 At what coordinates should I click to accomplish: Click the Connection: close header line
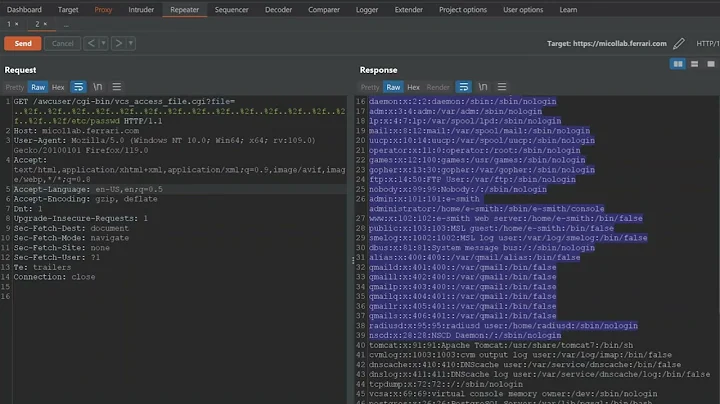click(x=54, y=277)
